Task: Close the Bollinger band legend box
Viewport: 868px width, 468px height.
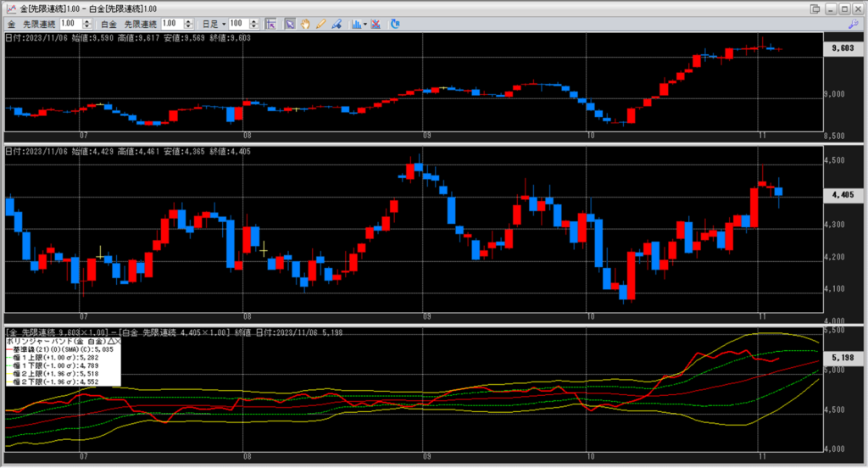Action: coord(118,341)
